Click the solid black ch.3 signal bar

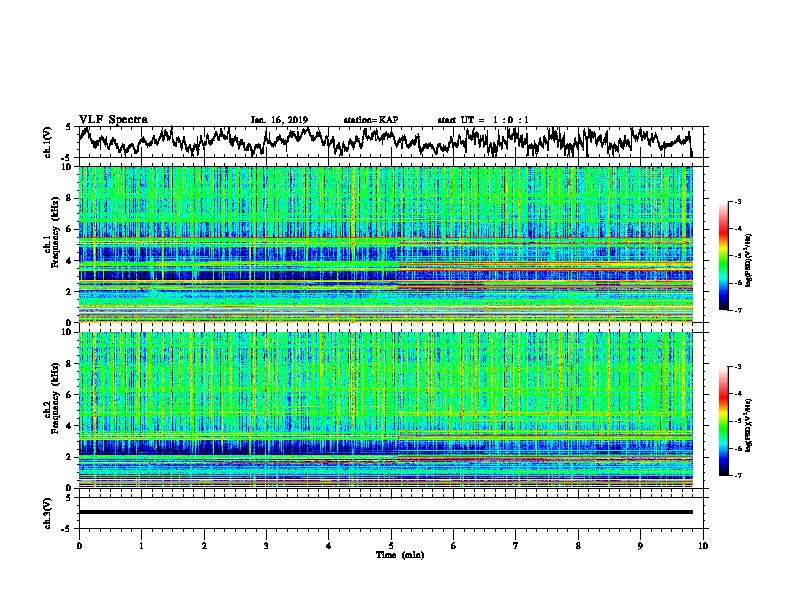point(385,512)
